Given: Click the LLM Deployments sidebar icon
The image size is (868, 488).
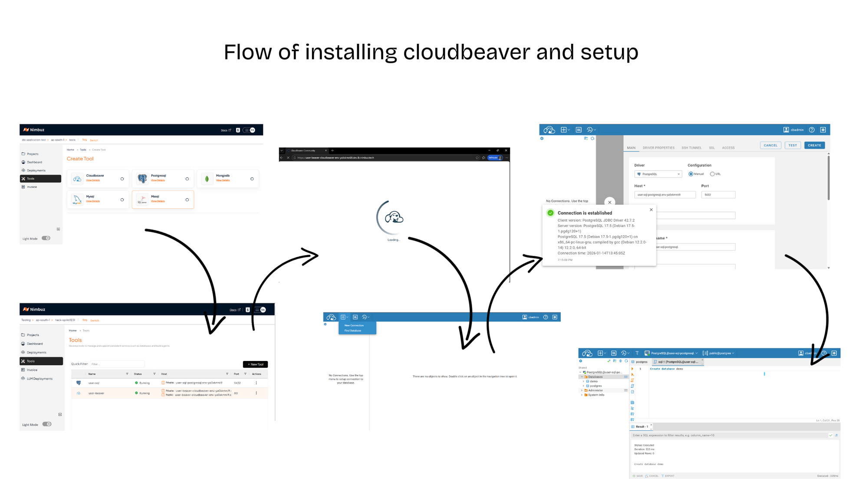Looking at the screenshot, I should tap(23, 378).
